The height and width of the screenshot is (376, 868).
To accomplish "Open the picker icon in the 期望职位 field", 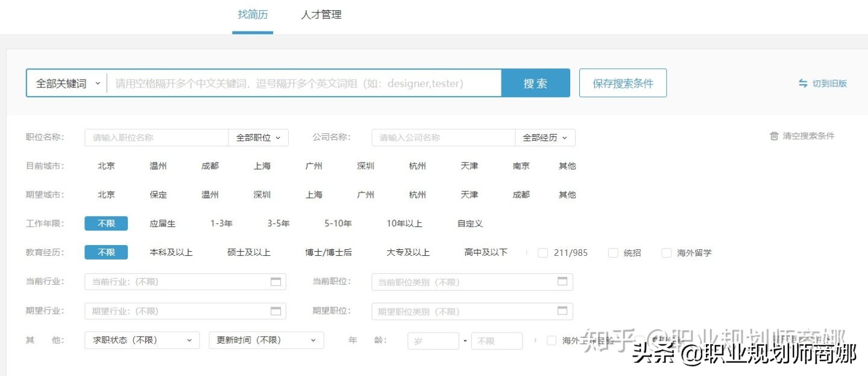I will tap(562, 311).
